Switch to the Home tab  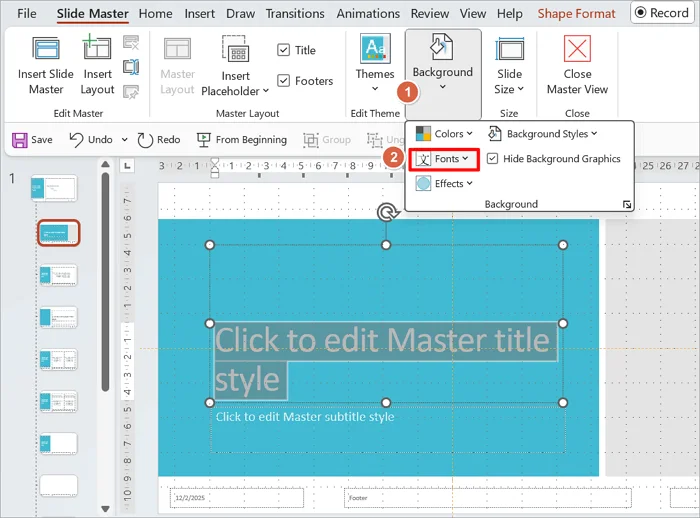point(155,13)
